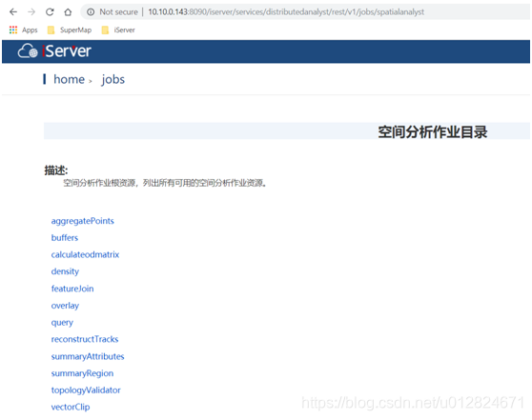Open the SuperMap bookmark folder
The image size is (532, 420).
click(x=70, y=30)
